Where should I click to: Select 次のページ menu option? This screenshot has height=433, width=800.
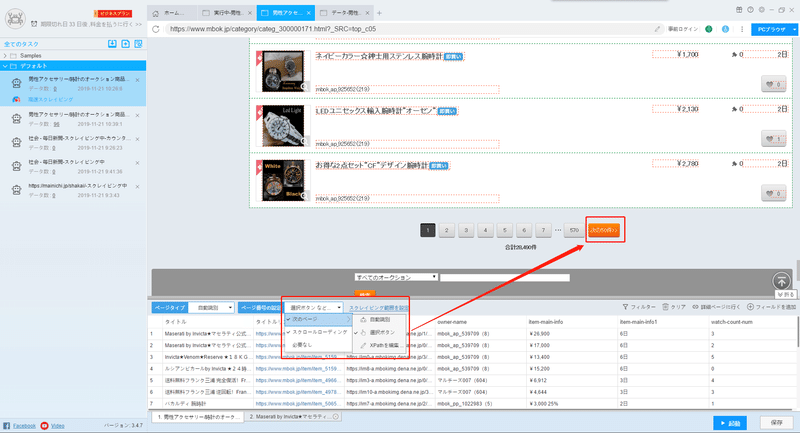(318, 319)
